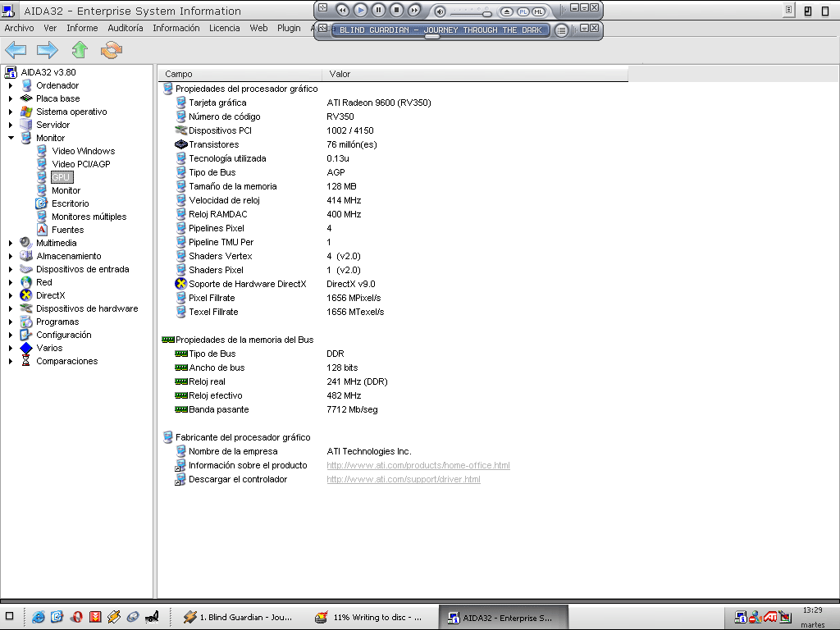
Task: Go forward with the blue right arrow
Action: click(x=47, y=50)
